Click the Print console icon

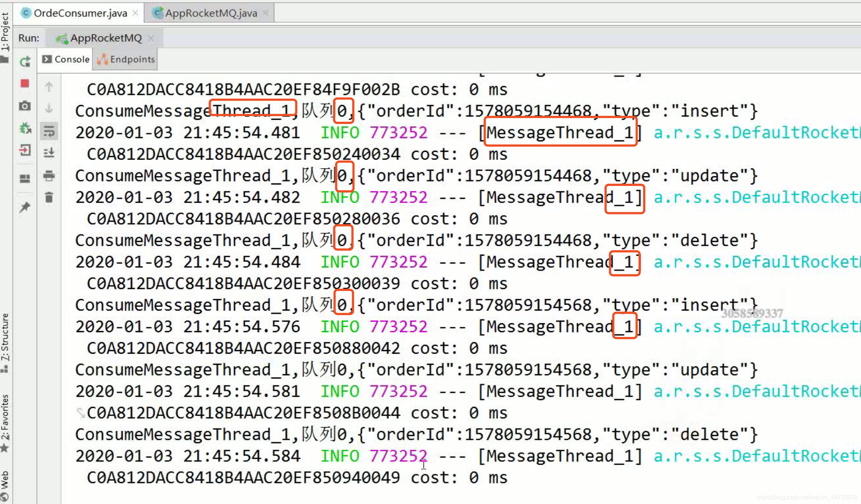[49, 175]
